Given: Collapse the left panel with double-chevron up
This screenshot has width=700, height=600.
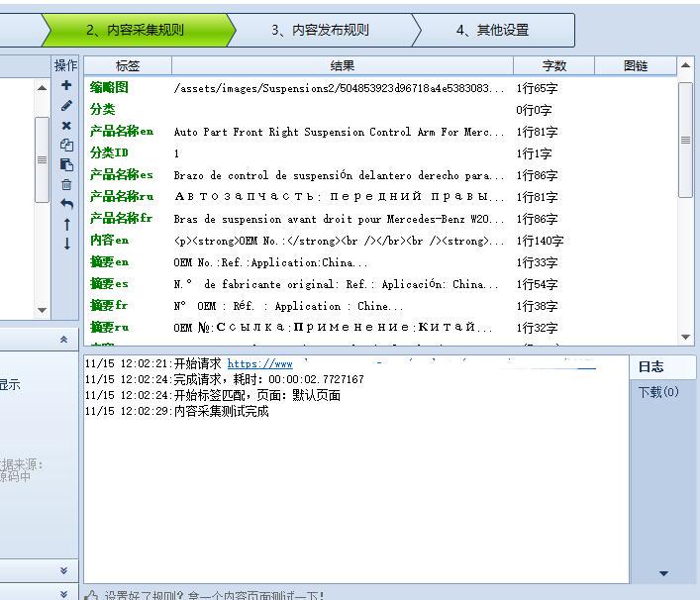Looking at the screenshot, I should [64, 340].
